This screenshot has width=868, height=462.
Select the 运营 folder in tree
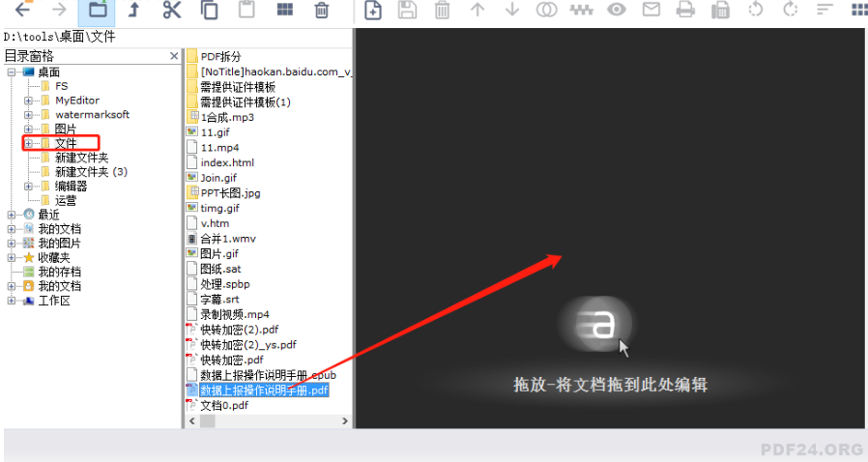pyautogui.click(x=66, y=201)
